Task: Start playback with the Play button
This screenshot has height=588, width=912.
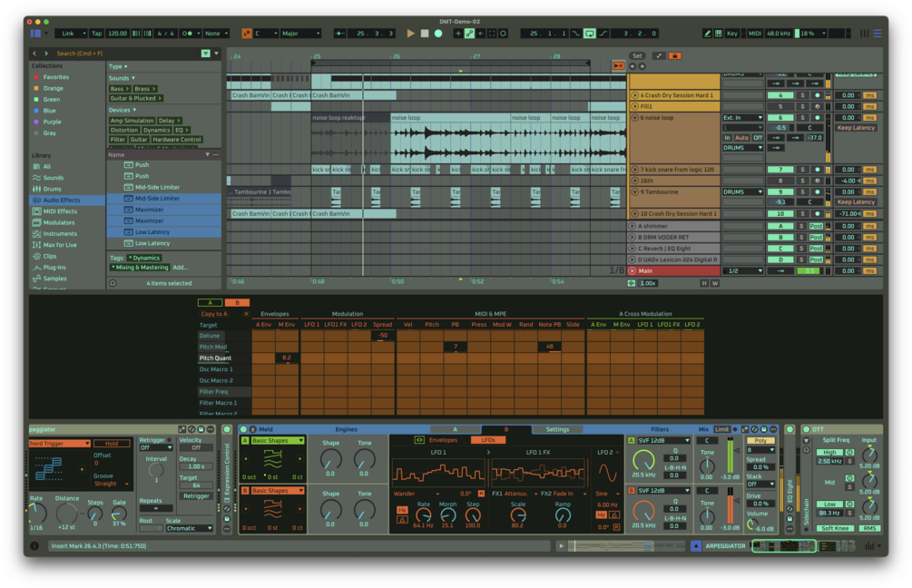Action: (411, 34)
